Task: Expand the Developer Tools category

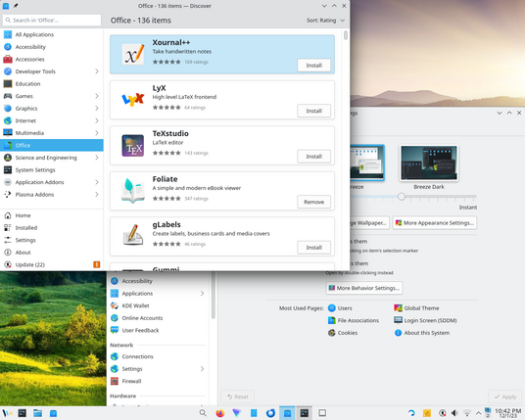Action: pyautogui.click(x=97, y=71)
